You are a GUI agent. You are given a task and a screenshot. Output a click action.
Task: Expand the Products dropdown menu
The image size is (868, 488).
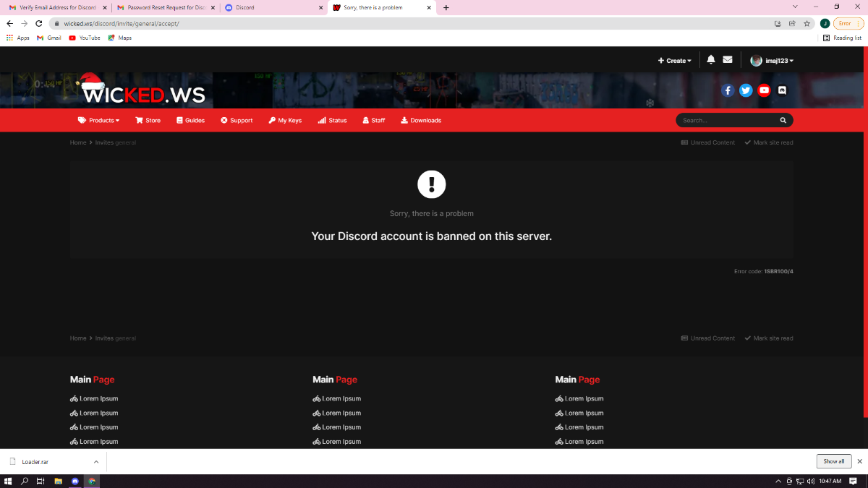click(x=98, y=121)
